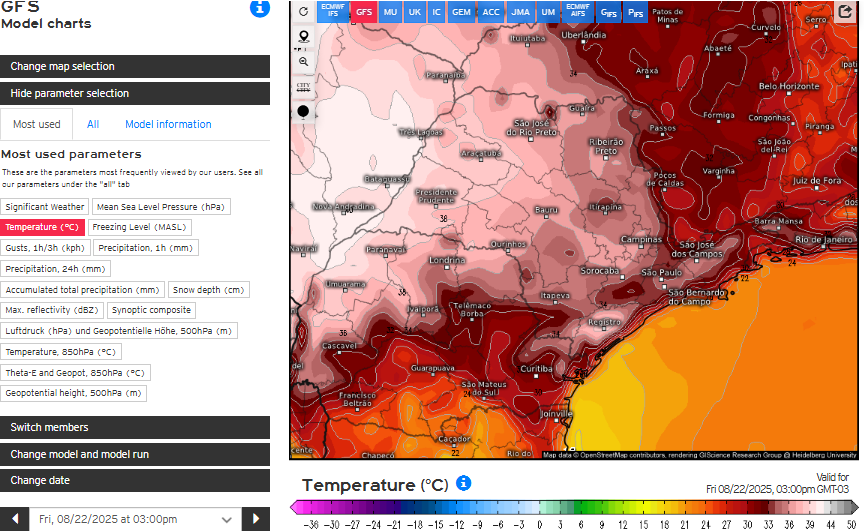Select the Freezing Level (MASL) parameter
This screenshot has height=531, width=864.
tap(141, 227)
